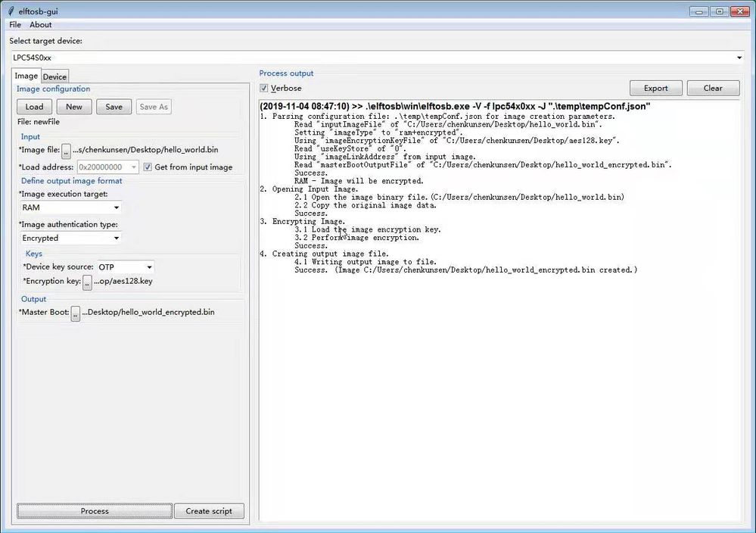Browse for the input Image file
756x533 pixels.
[x=66, y=151]
